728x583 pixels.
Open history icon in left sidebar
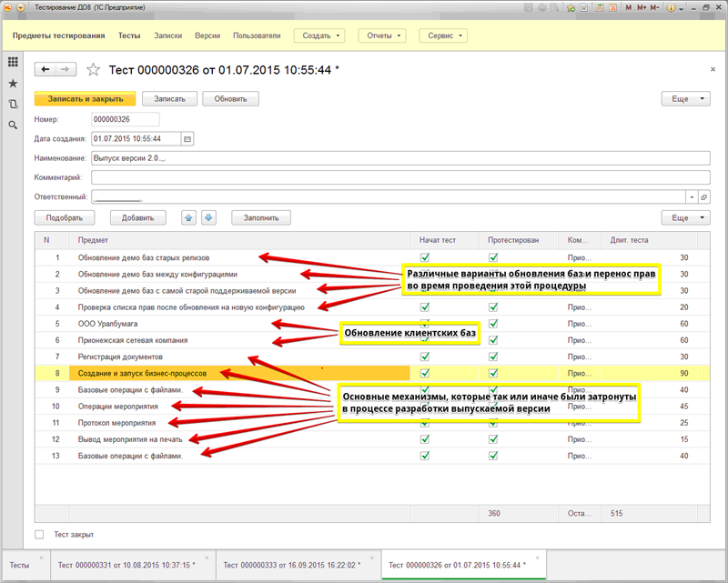click(13, 104)
